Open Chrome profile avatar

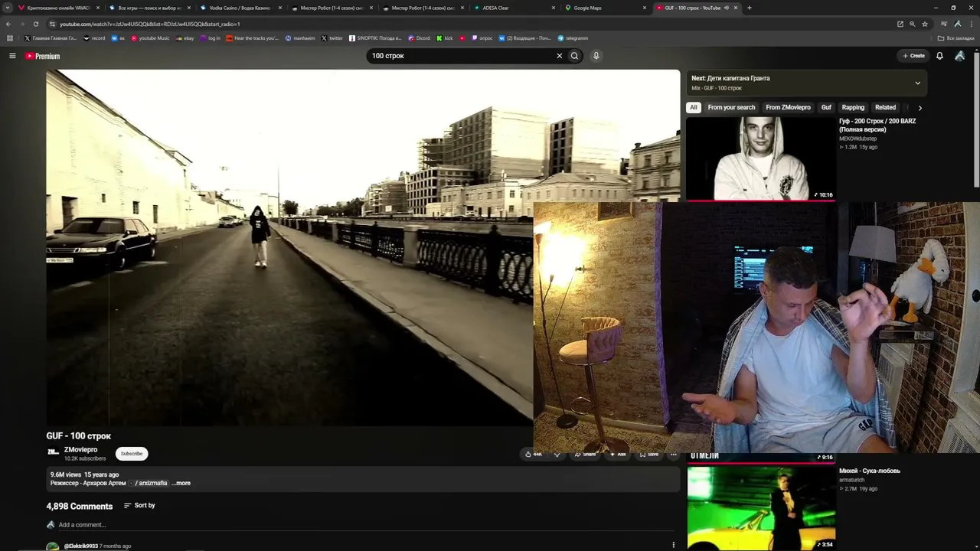click(957, 24)
